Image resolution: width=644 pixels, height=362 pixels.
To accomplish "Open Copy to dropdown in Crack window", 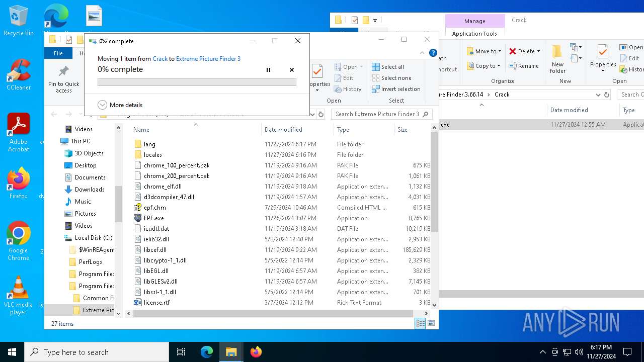I will click(484, 66).
